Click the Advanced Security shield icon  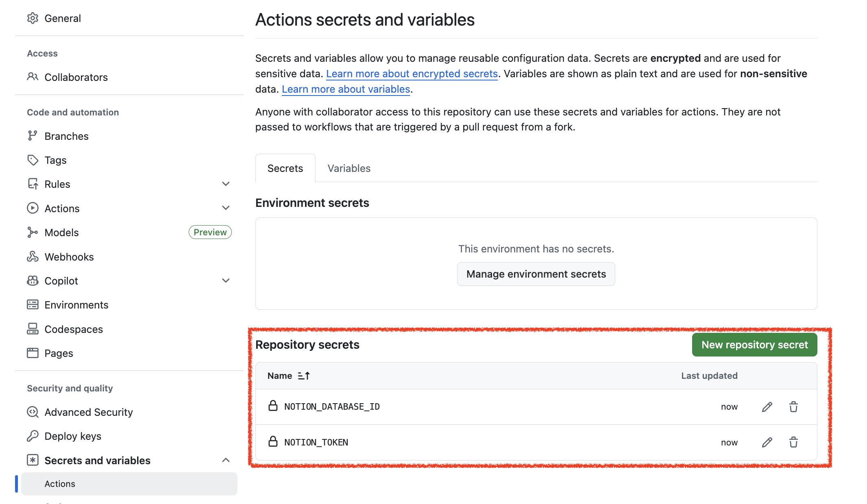33,412
